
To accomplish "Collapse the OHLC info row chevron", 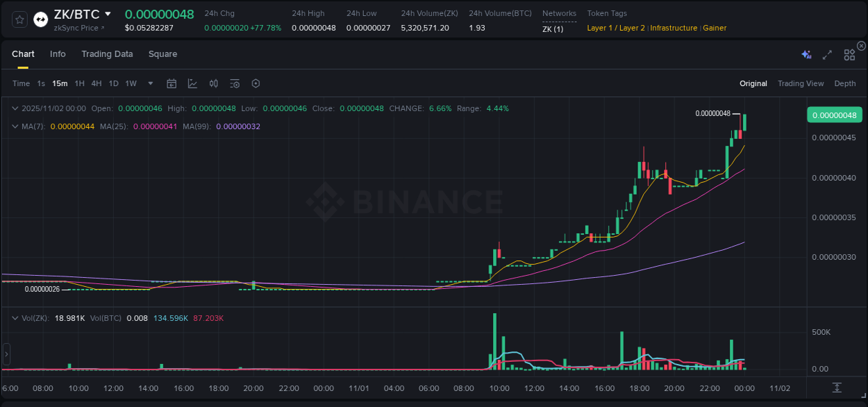I will point(14,108).
